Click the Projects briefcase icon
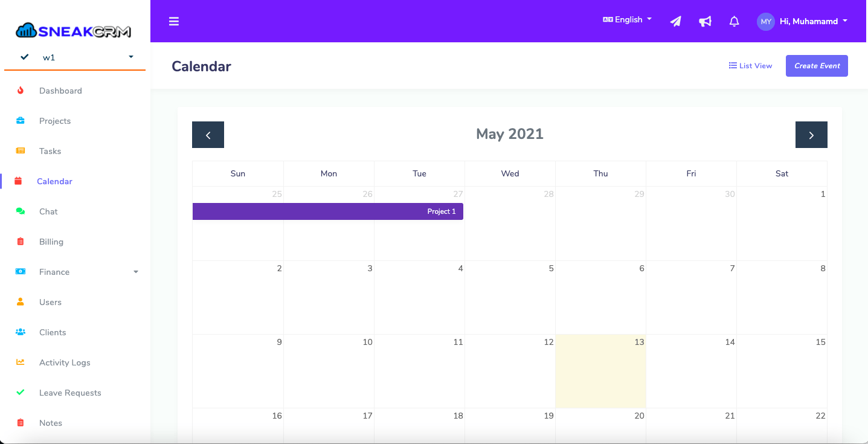This screenshot has width=868, height=444. pos(21,121)
